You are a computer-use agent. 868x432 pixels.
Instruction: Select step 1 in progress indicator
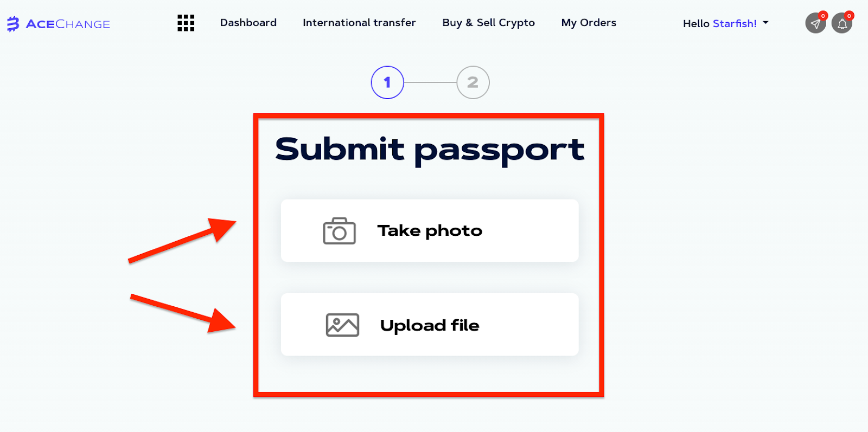[387, 82]
